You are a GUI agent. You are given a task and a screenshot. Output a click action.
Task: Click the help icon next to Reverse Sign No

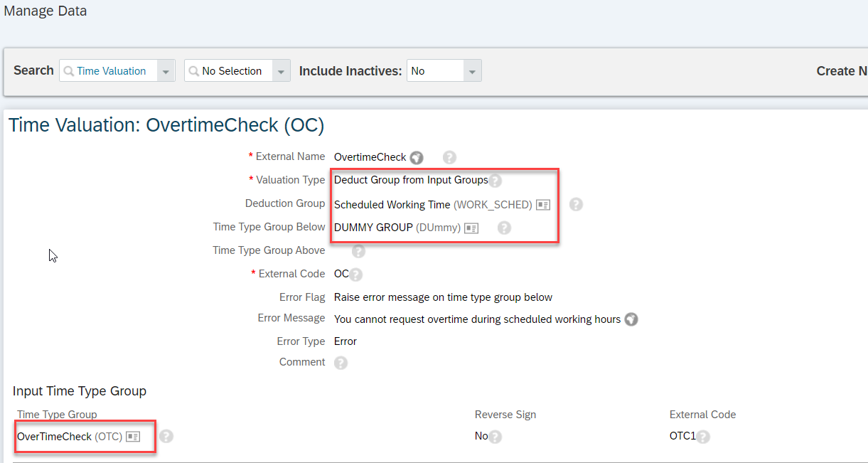click(x=495, y=437)
